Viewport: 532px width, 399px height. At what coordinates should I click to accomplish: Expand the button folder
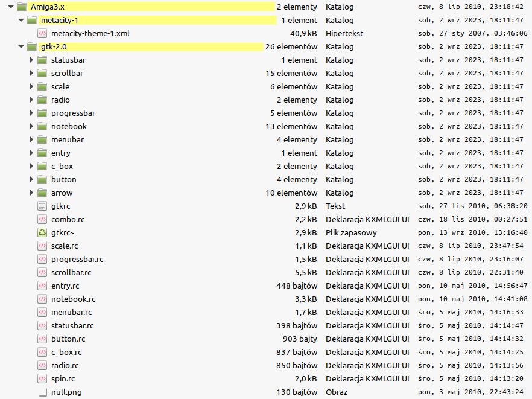pos(31,179)
